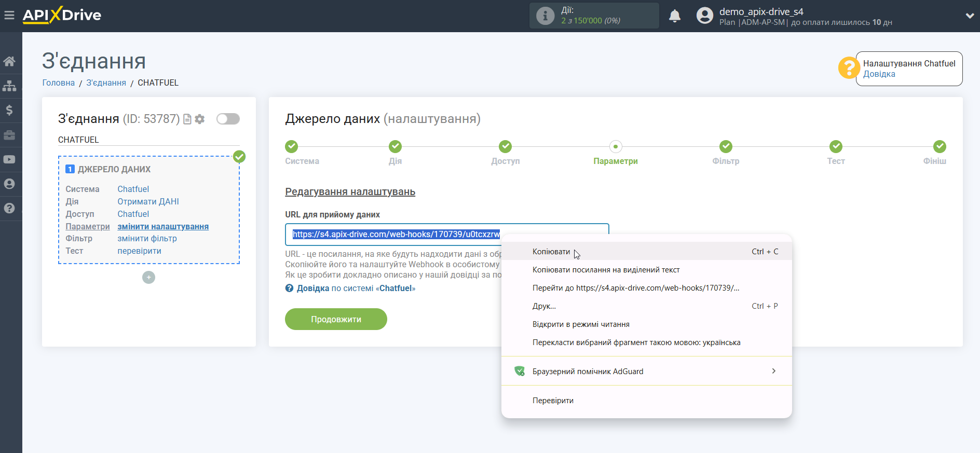The height and width of the screenshot is (453, 980).
Task: Click перевірити test link
Action: pos(139,251)
